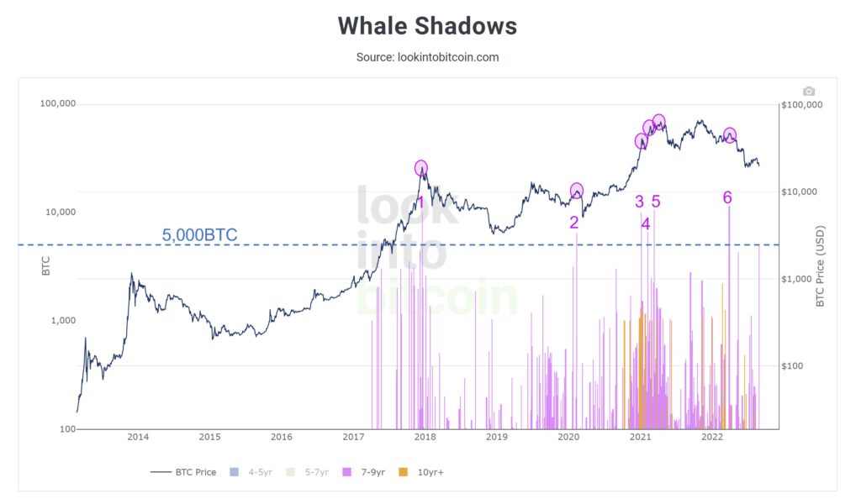
Task: Click the circle marker above number 6
Action: coord(730,134)
